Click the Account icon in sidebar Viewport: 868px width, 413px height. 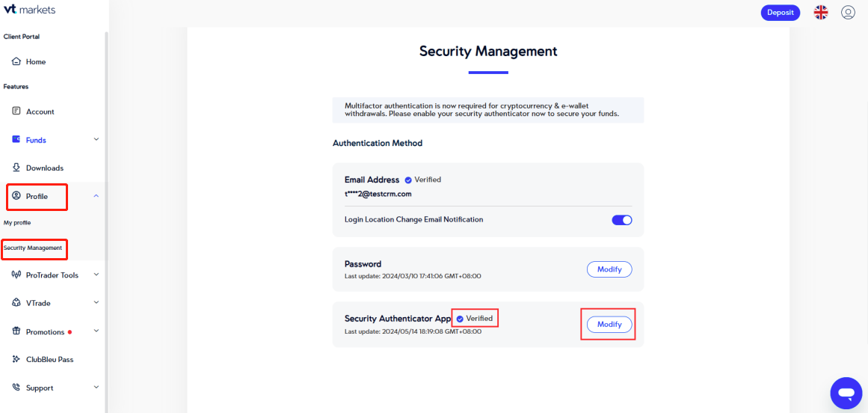pos(16,111)
